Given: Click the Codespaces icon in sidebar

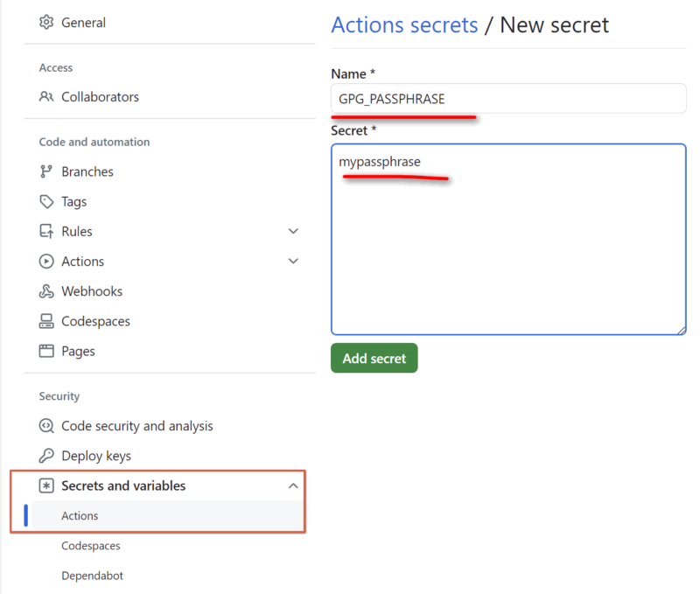Looking at the screenshot, I should click(x=46, y=321).
